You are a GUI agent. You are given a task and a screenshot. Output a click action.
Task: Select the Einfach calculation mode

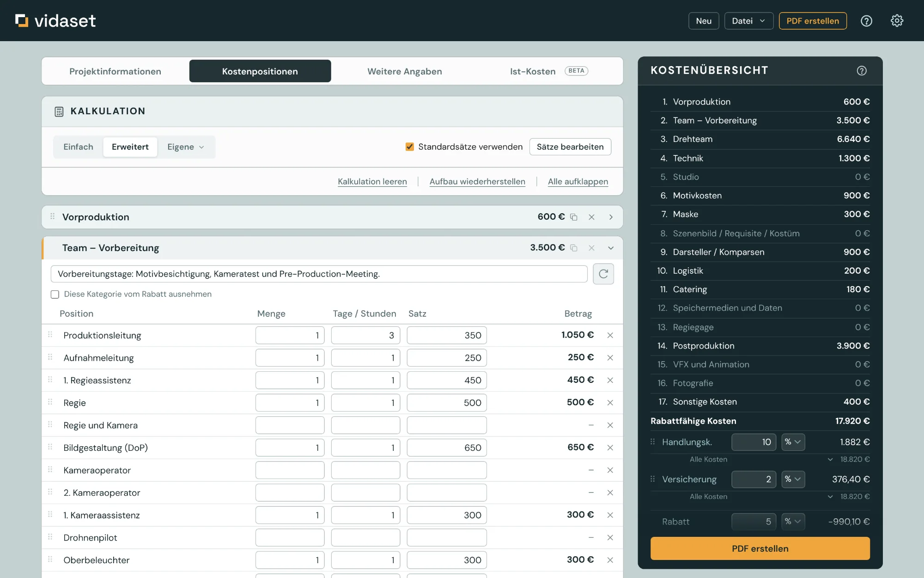79,147
